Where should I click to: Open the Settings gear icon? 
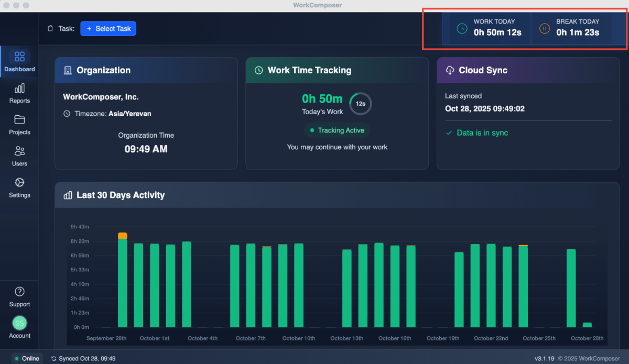pos(19,182)
